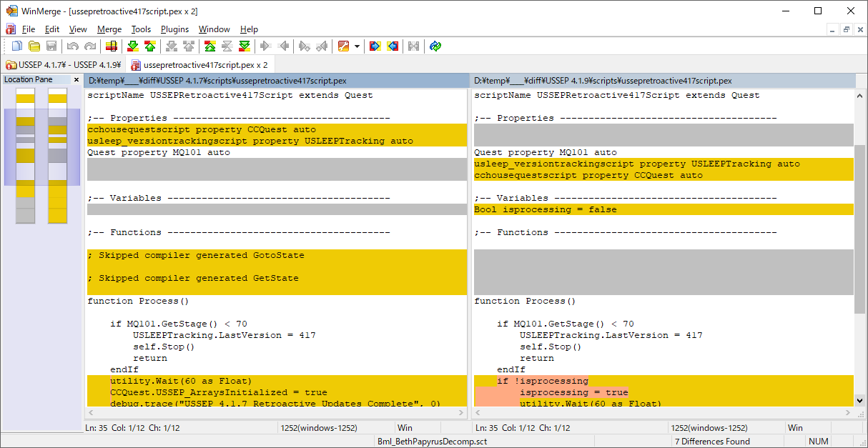This screenshot has width=868, height=448.
Task: Click the Copy All to Right icon
Action: [x=375, y=46]
